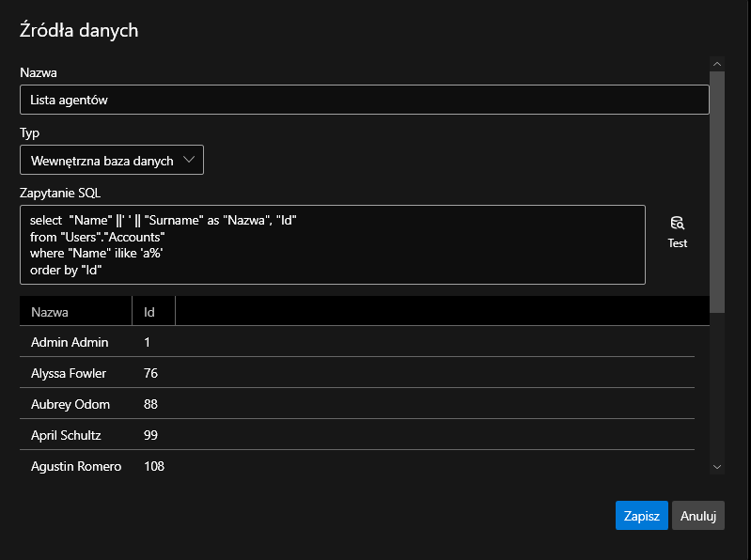Image resolution: width=751 pixels, height=560 pixels.
Task: Click the Id cell with value 108
Action: point(154,466)
